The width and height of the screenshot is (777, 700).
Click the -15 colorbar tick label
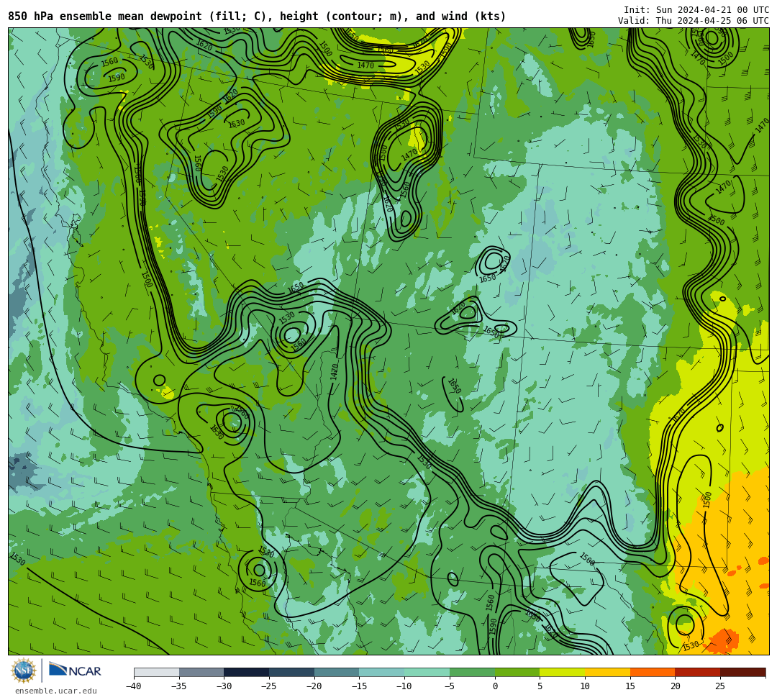point(359,686)
